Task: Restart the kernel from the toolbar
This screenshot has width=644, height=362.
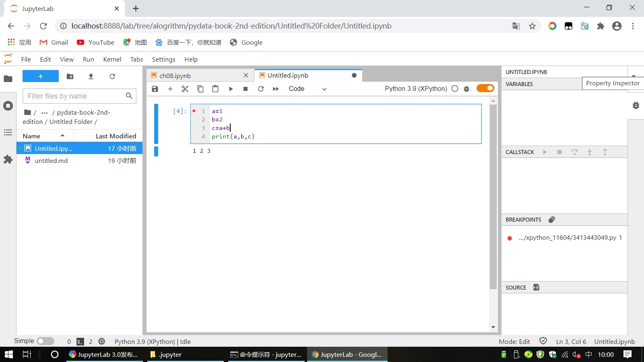Action: coord(261,89)
